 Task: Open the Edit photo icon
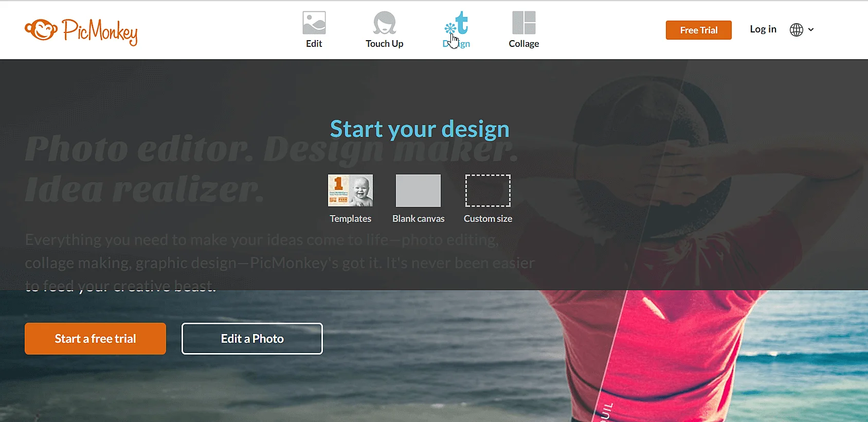[x=314, y=23]
